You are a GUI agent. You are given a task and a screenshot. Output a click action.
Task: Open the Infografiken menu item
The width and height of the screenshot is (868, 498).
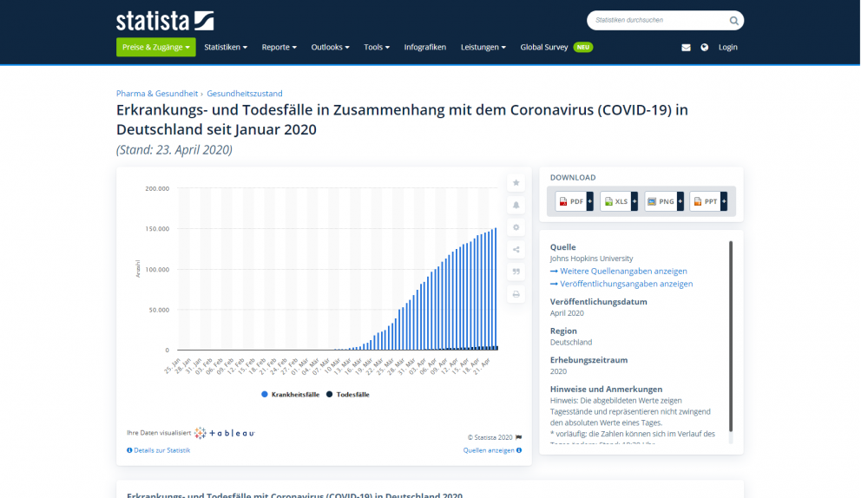424,47
